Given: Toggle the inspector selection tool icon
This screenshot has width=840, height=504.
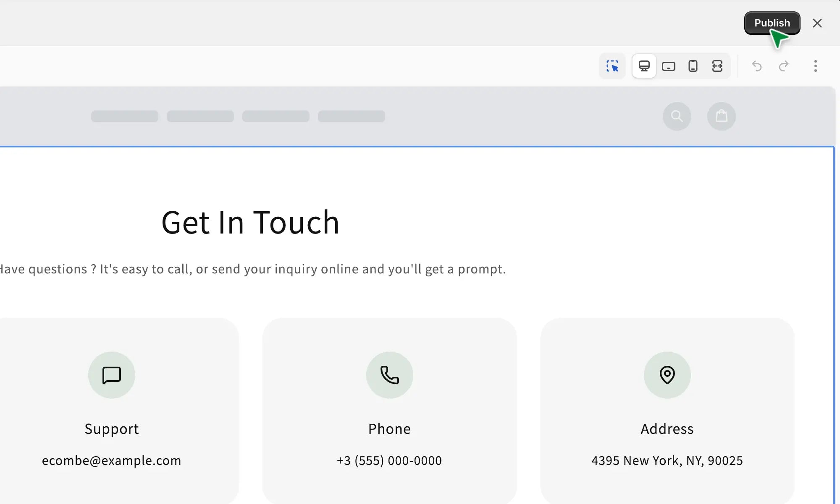Looking at the screenshot, I should [x=612, y=66].
